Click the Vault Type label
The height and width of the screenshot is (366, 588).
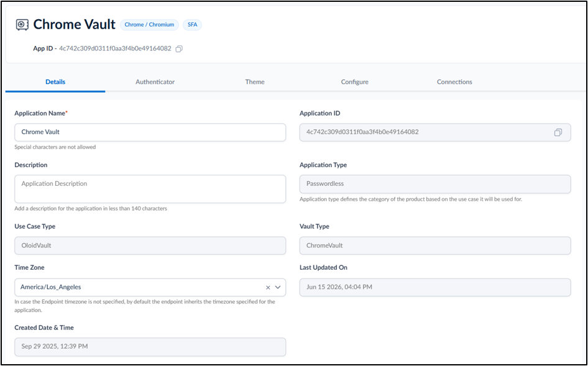pyautogui.click(x=315, y=227)
